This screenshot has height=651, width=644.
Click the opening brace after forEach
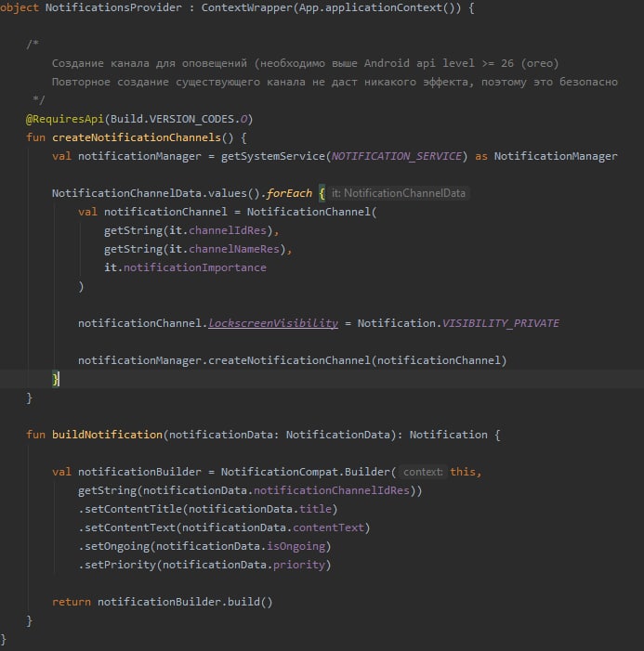coord(322,193)
